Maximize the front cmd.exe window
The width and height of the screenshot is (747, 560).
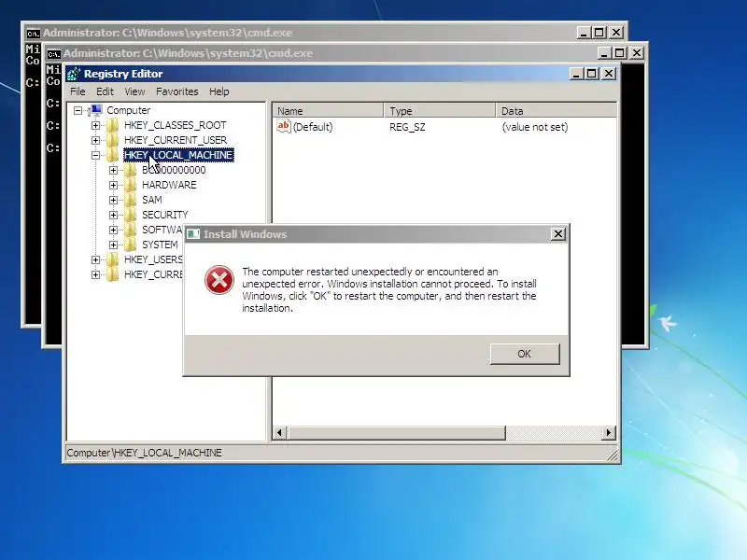620,53
